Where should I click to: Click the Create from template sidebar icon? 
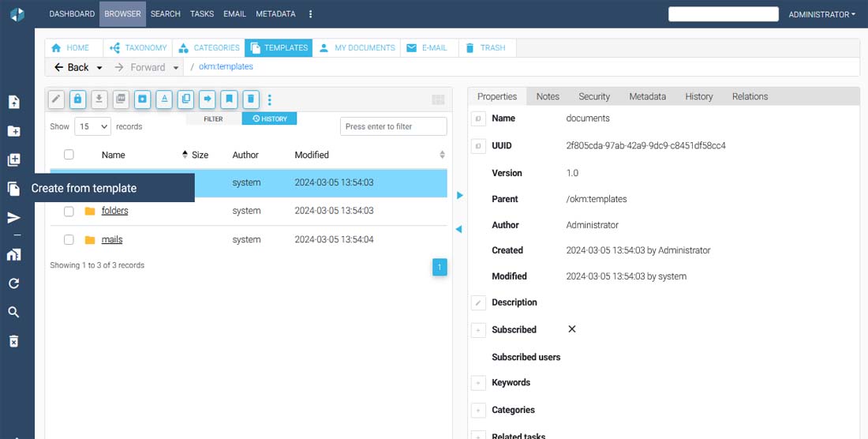tap(13, 189)
